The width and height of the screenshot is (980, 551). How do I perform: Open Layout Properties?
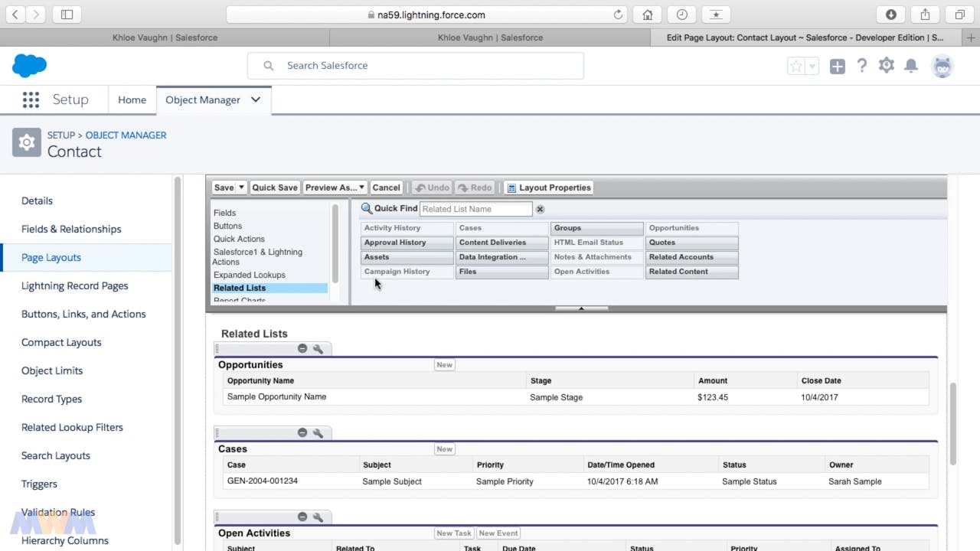[548, 187]
